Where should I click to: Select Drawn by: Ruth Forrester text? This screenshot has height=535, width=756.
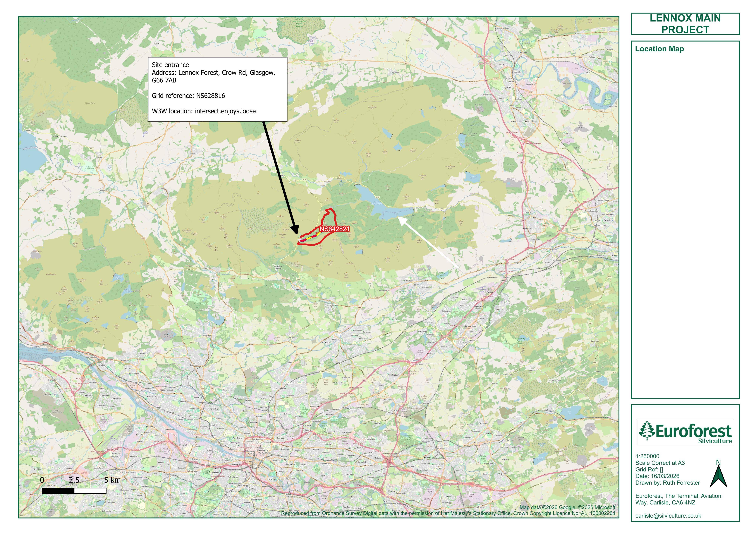[x=667, y=483]
